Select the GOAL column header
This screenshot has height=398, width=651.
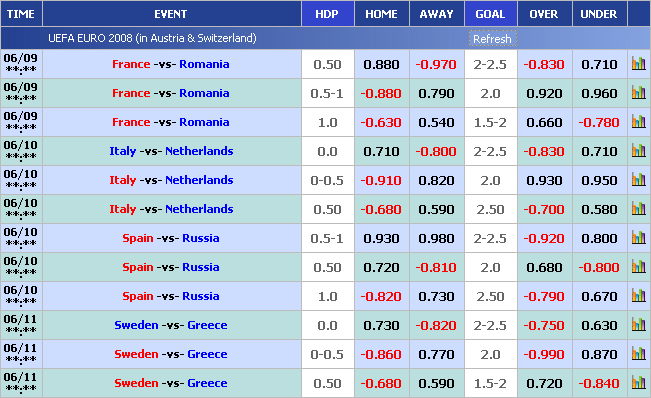tap(490, 14)
